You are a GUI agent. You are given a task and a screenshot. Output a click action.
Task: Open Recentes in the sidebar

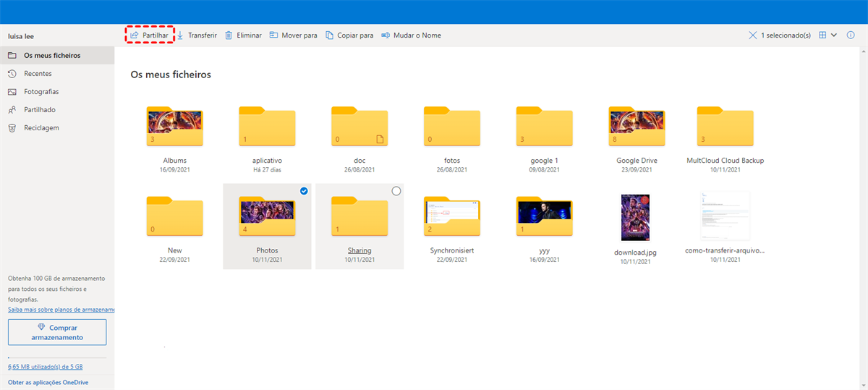click(38, 74)
